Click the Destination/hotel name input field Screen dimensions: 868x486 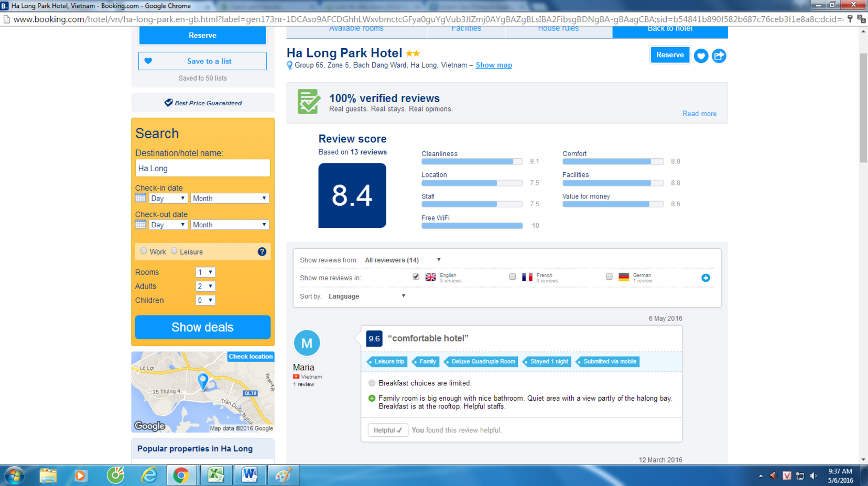click(x=203, y=168)
